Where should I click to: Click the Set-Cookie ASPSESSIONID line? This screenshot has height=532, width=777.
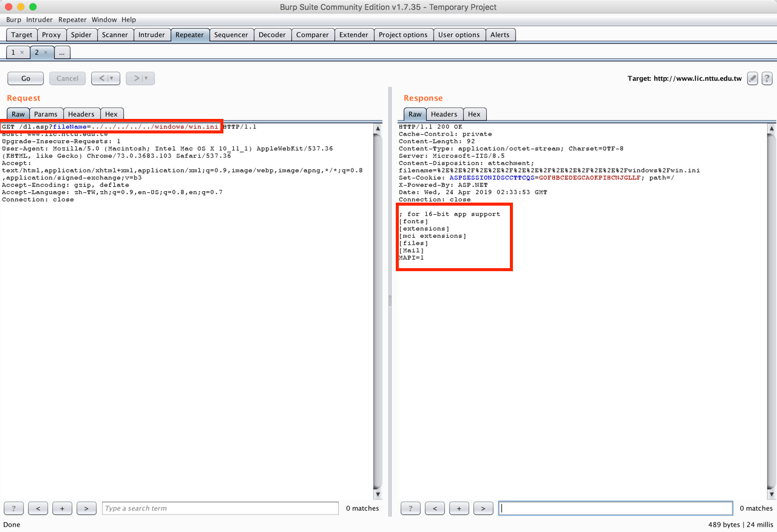[x=536, y=178]
